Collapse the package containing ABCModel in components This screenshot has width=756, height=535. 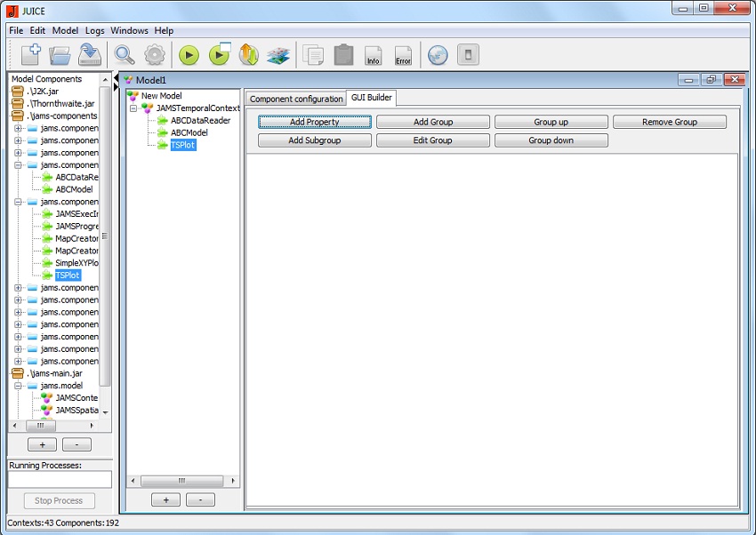18,165
